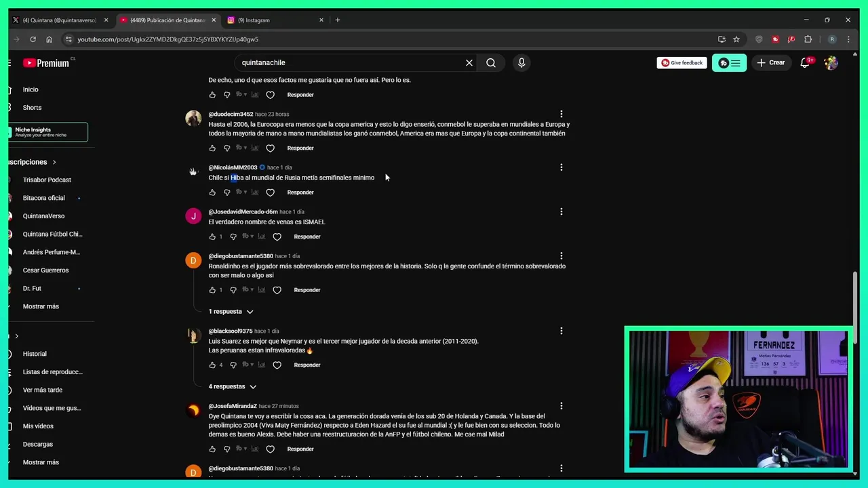Go to Chrome home page icon
Viewport: 868px width, 488px height.
point(49,39)
